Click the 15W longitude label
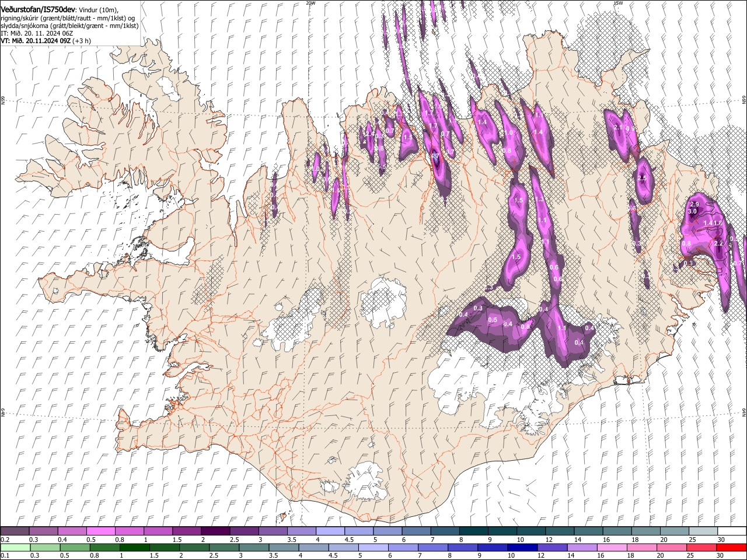The image size is (747, 560). (x=618, y=3)
